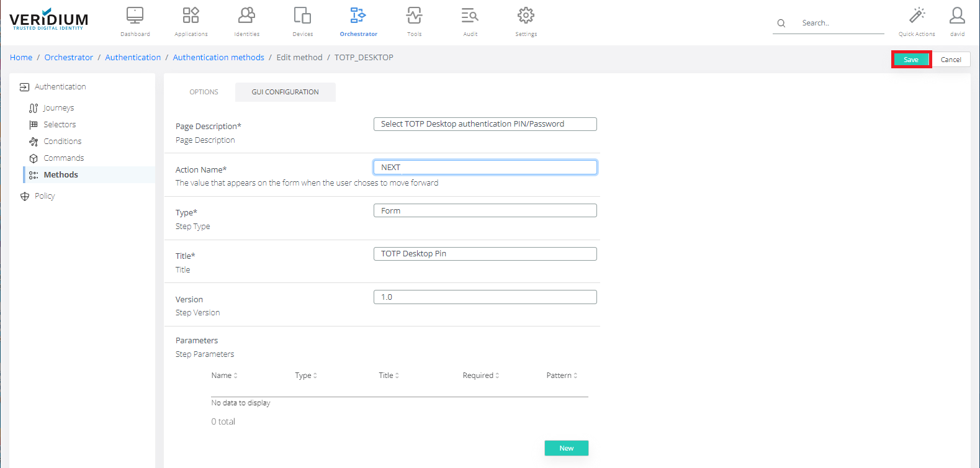Open the Audit icon
This screenshot has width=980, height=468.
click(x=470, y=16)
